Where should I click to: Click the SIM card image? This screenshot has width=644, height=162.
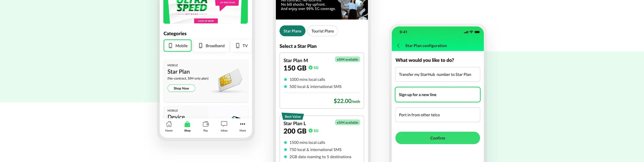(x=229, y=80)
